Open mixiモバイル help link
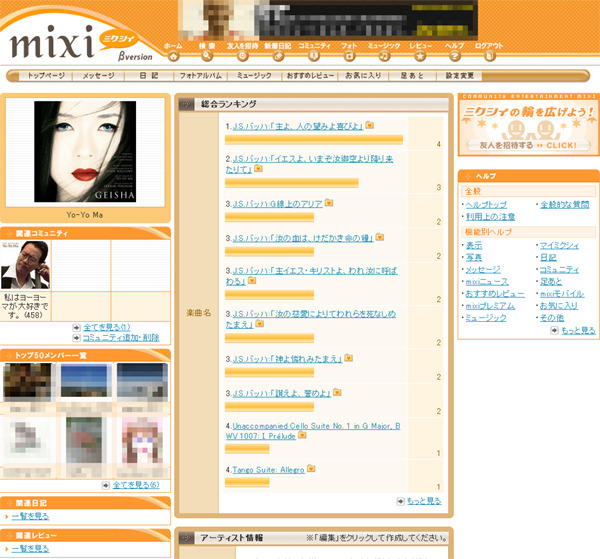600x559 pixels. tap(562, 294)
